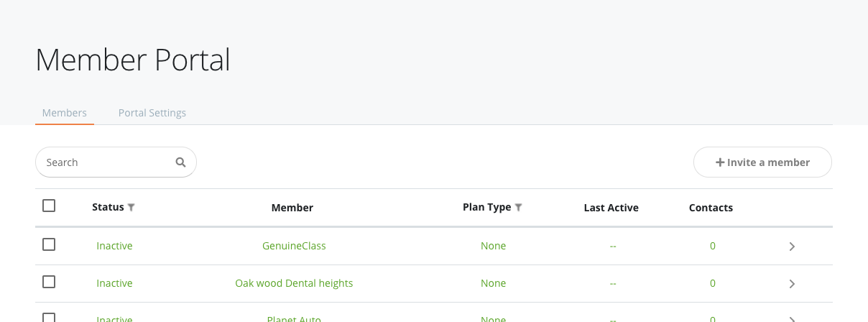The image size is (868, 322).
Task: Check the GenuineClass row checkbox
Action: click(x=49, y=244)
